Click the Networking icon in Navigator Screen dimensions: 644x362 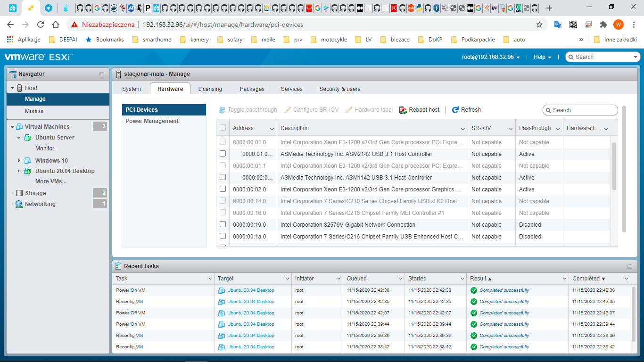point(19,204)
